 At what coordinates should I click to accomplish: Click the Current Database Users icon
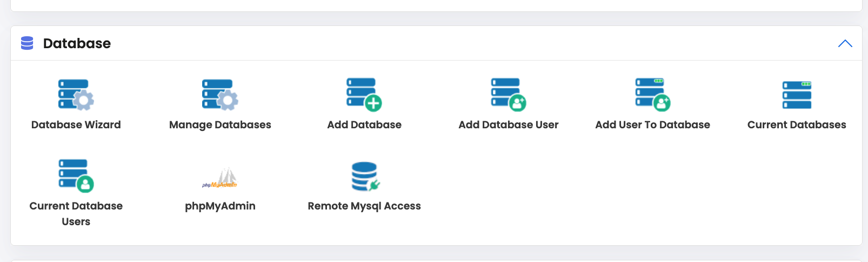[x=76, y=176]
